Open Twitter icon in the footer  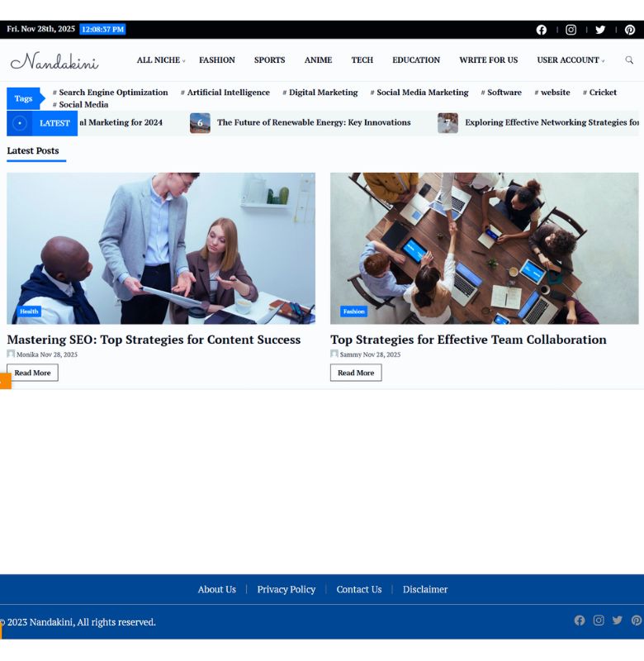[x=618, y=621]
